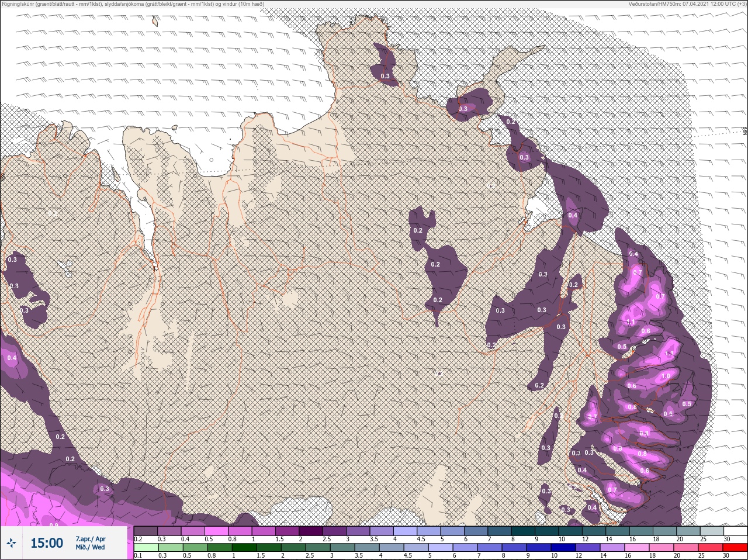
Task: Click the '0.3' value on the northernmost peninsula patch
Action: coord(385,76)
